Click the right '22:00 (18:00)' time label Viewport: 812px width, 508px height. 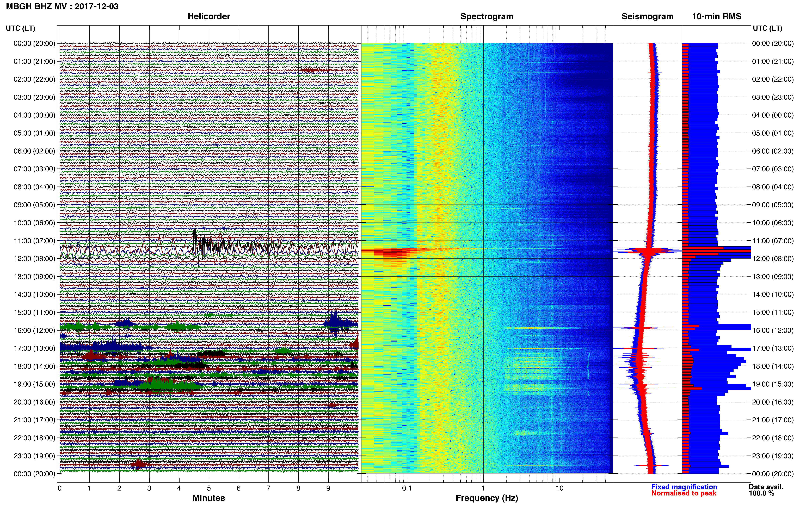point(773,438)
